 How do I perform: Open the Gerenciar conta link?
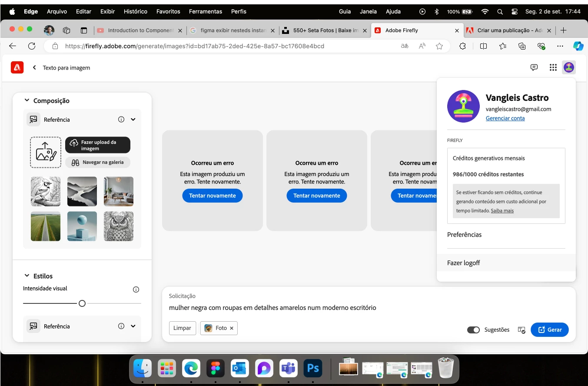point(505,118)
